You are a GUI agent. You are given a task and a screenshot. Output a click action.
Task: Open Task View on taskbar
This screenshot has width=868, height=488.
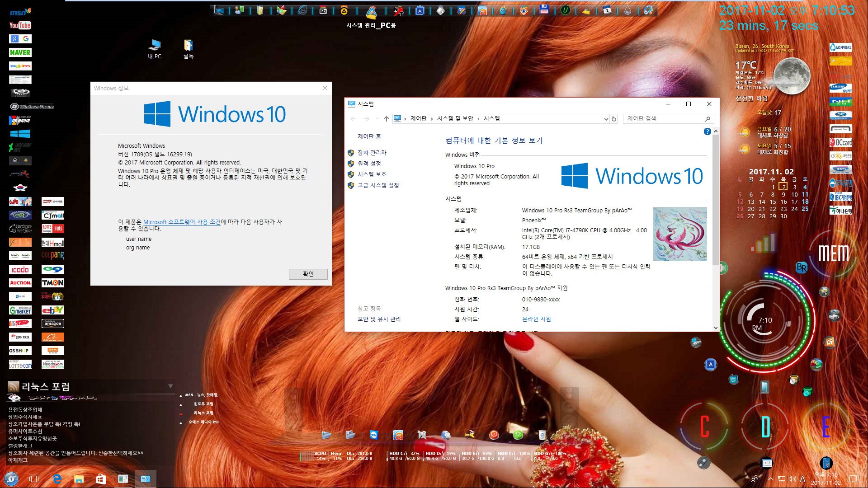[34, 479]
